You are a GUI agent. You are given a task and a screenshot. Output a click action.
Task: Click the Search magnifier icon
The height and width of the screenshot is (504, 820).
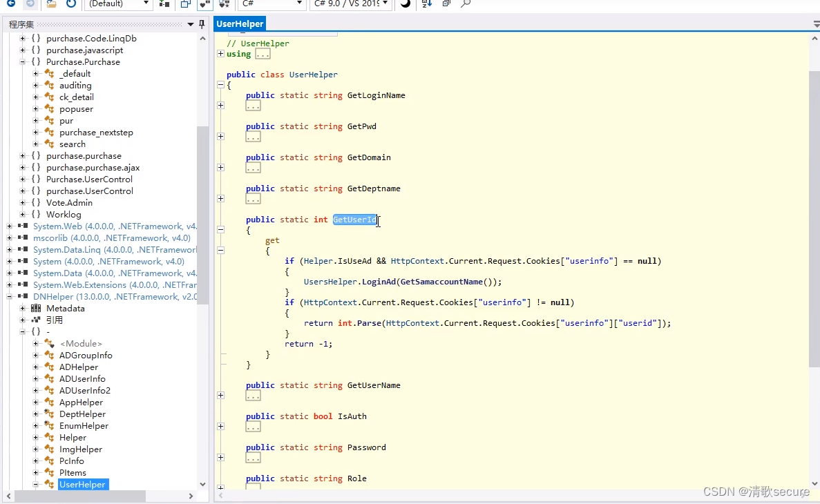click(x=466, y=3)
